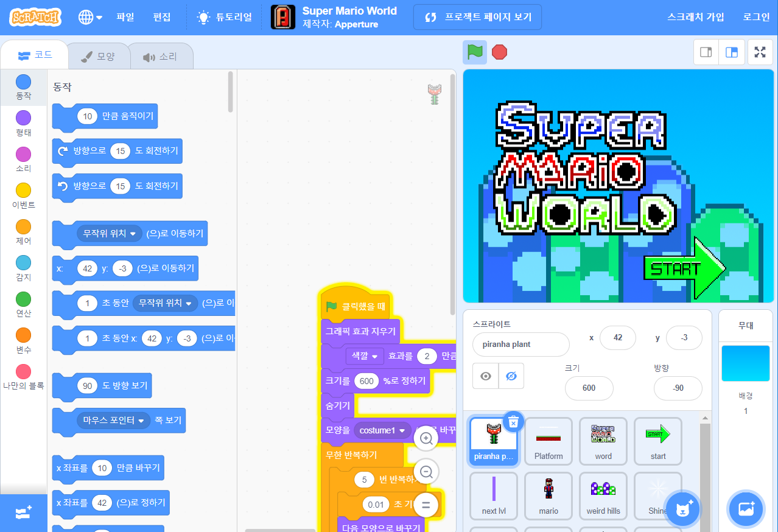Switch to small stage layout
This screenshot has height=532, width=778.
pos(706,52)
